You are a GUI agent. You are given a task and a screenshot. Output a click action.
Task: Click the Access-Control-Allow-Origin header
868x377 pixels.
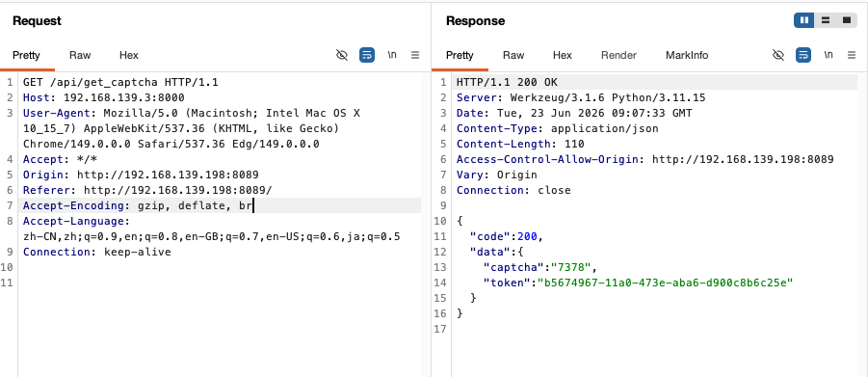point(645,160)
